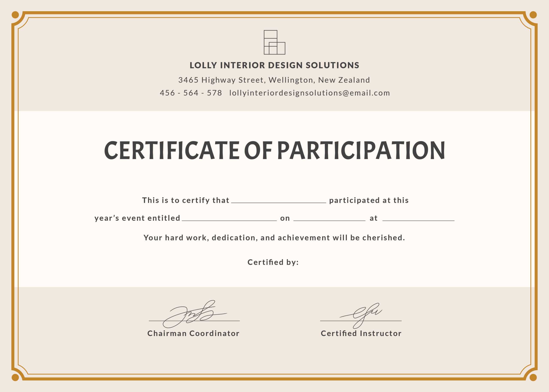Click the blank date line after 'on'
The width and height of the screenshot is (549, 392).
click(x=329, y=220)
